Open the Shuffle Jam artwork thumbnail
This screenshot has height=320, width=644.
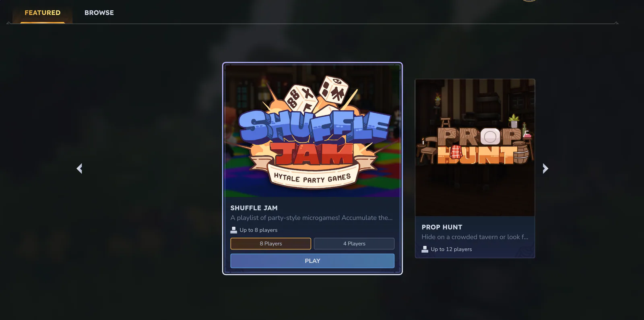pos(312,131)
